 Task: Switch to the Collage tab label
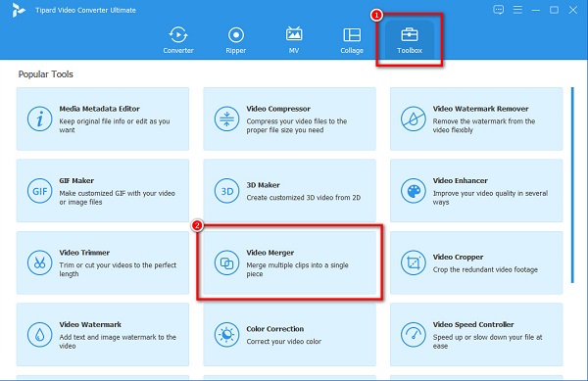point(352,51)
